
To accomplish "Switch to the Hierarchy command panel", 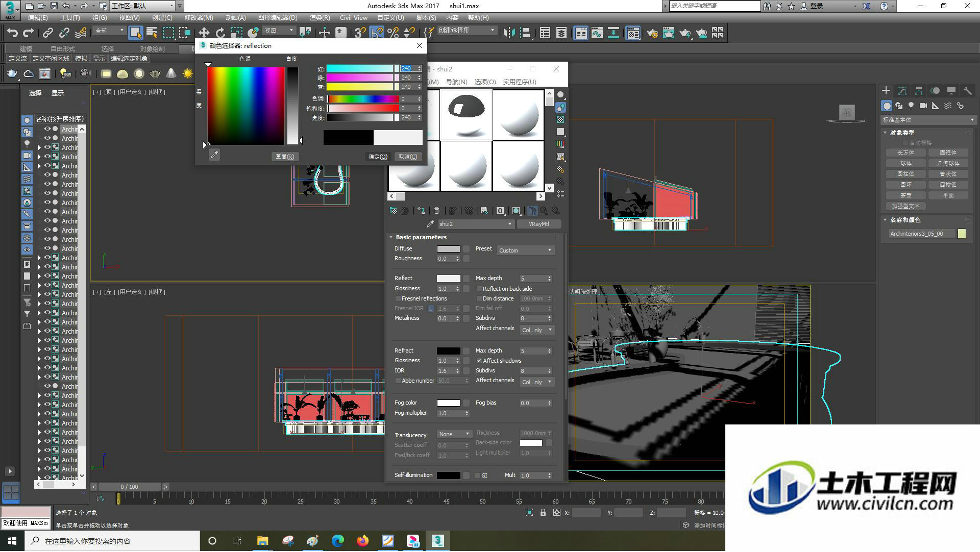I will 918,90.
